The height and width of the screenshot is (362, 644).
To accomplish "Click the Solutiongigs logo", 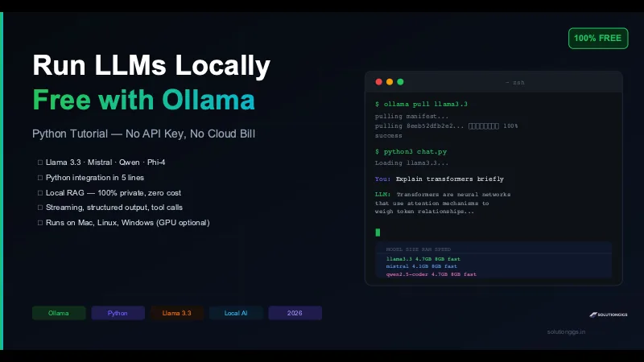I will click(609, 315).
